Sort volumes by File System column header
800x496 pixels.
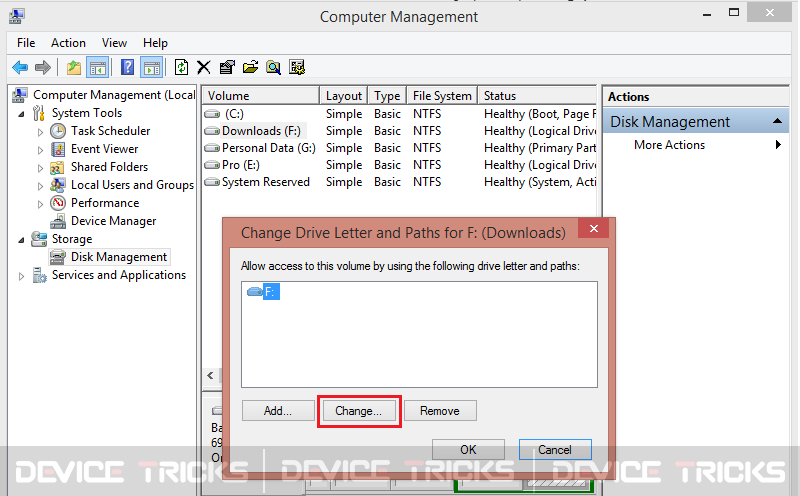[442, 96]
